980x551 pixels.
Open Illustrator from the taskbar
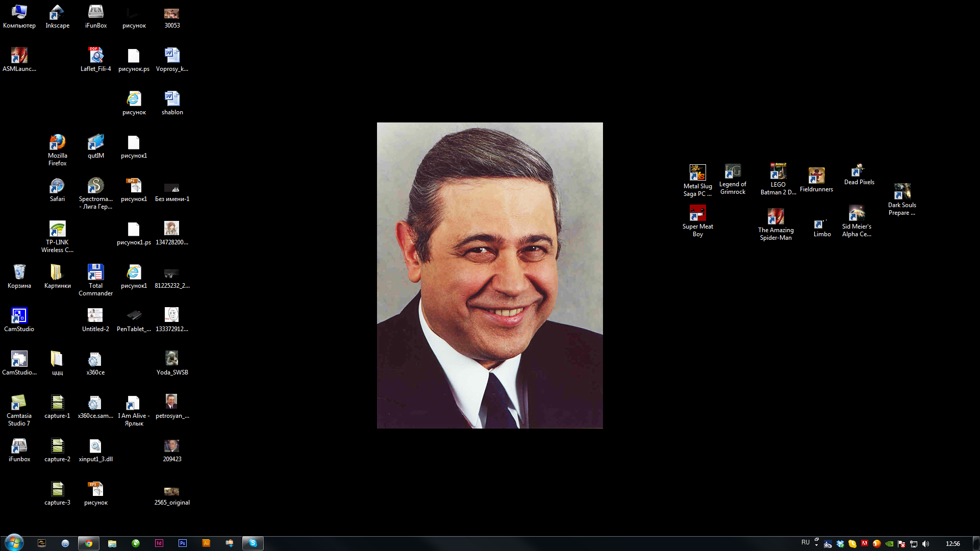206,543
